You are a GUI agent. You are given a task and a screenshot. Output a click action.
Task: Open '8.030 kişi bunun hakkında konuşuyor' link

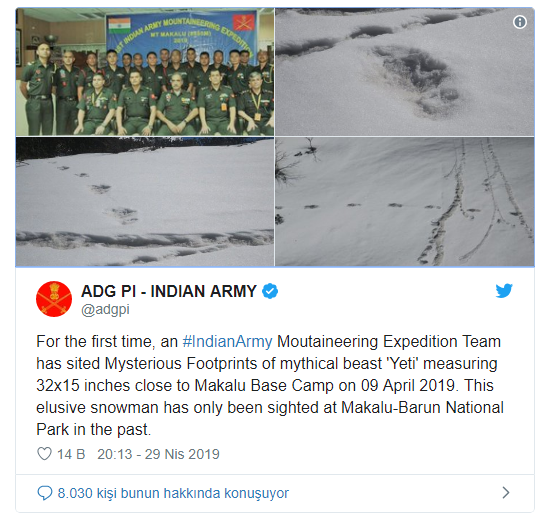[x=173, y=493]
